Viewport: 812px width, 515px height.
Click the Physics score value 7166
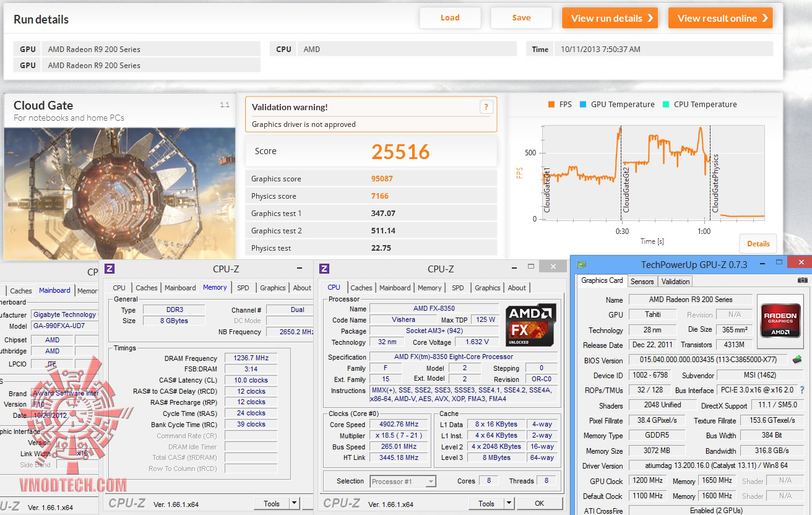[x=380, y=196]
